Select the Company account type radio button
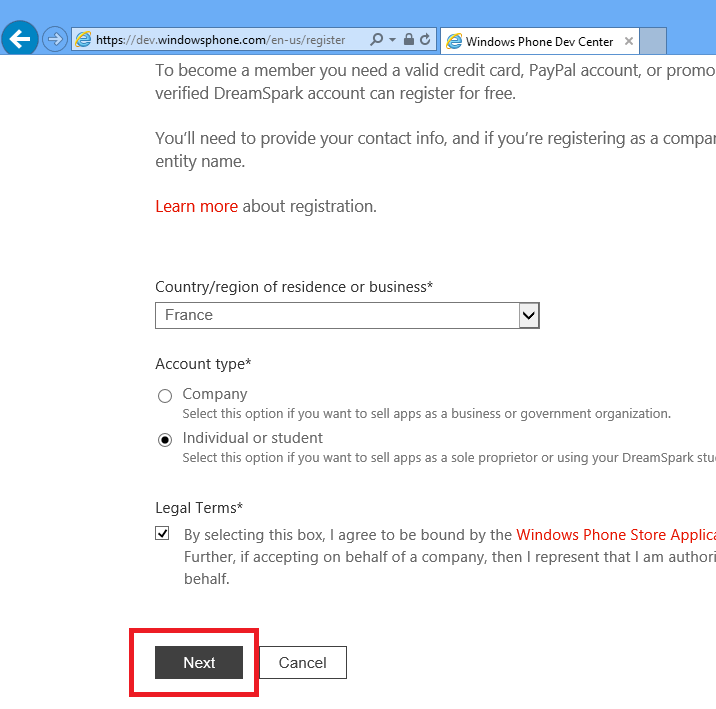Viewport: 716px width, 709px height. pyautogui.click(x=165, y=395)
